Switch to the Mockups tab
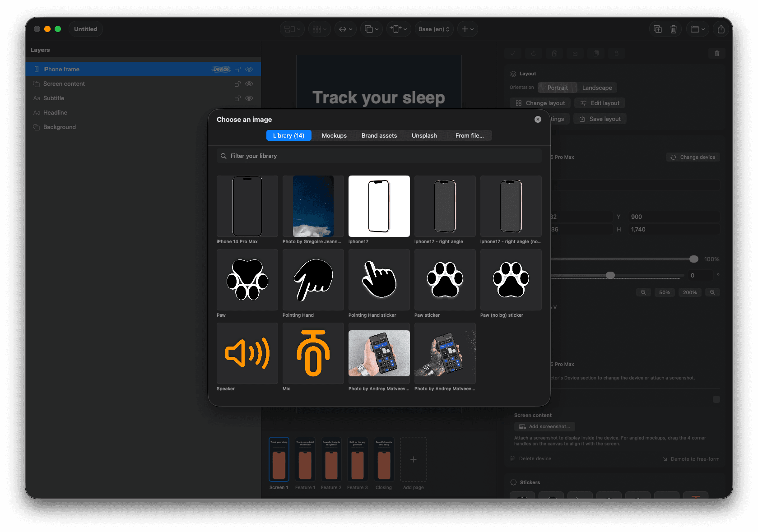Image resolution: width=758 pixels, height=532 pixels. (x=334, y=135)
